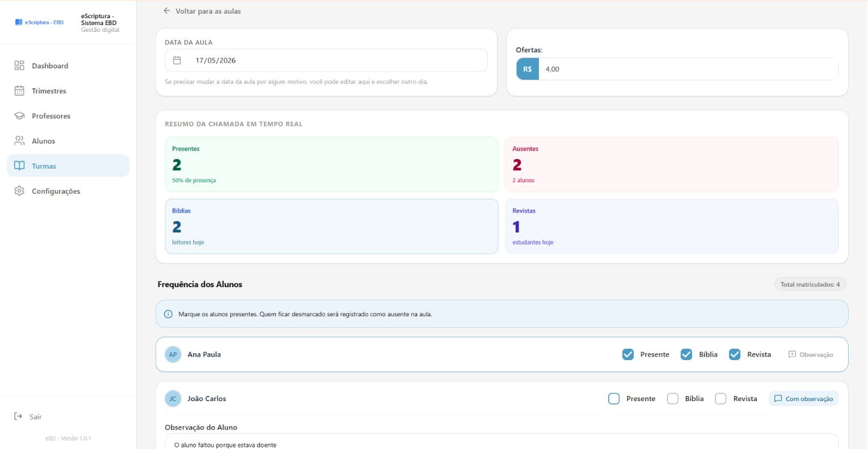
Task: Open Professores section
Action: (x=68, y=116)
